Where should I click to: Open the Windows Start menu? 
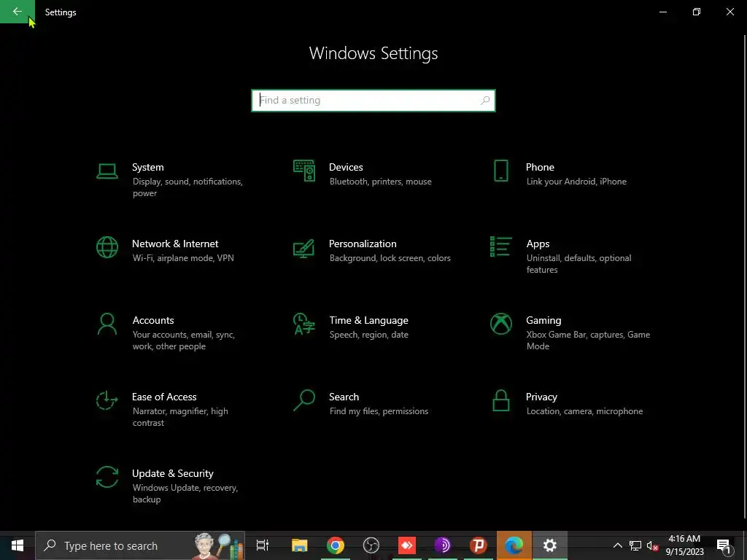click(18, 545)
